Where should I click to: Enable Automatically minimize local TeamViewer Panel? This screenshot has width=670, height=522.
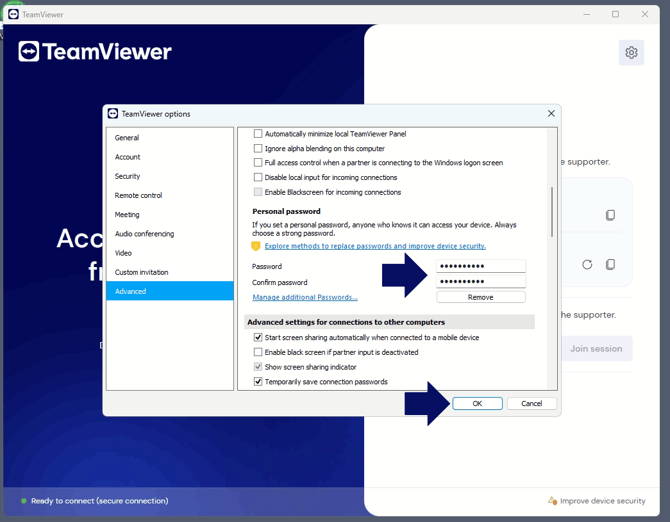pyautogui.click(x=258, y=134)
